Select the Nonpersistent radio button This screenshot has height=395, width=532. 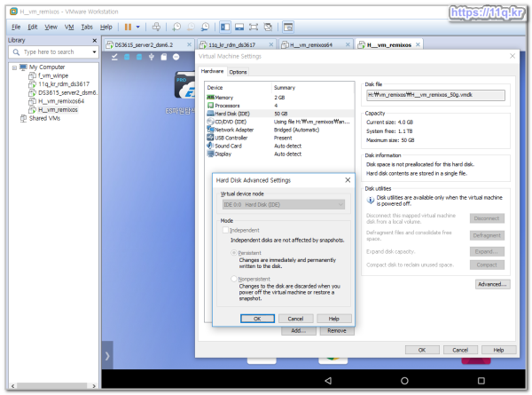coord(234,279)
